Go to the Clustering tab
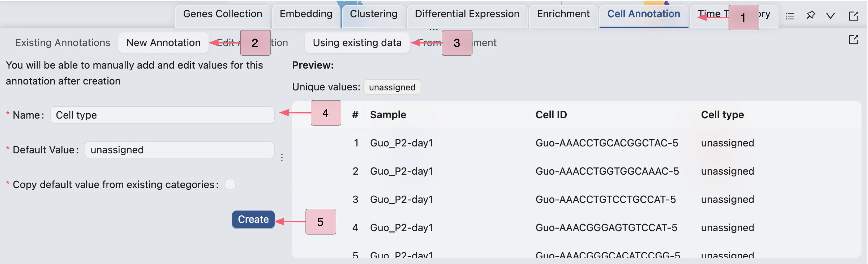Viewport: 868px width, 264px height. coord(373,14)
